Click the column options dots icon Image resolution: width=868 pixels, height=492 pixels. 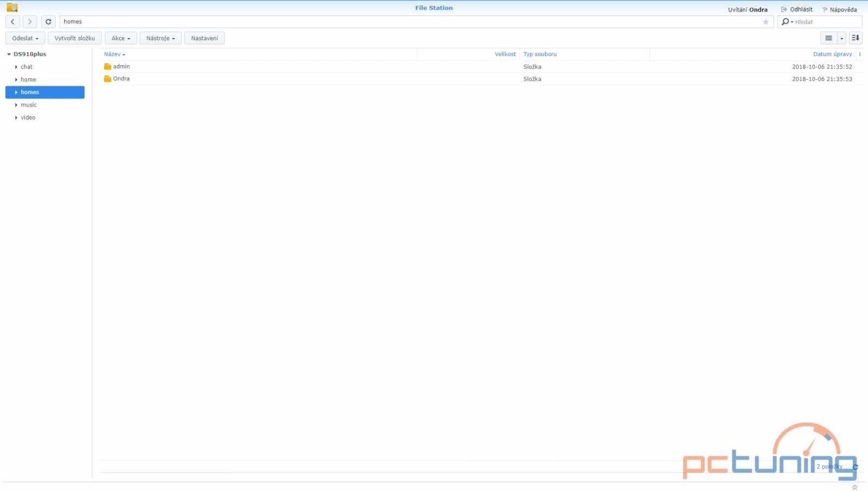click(860, 54)
